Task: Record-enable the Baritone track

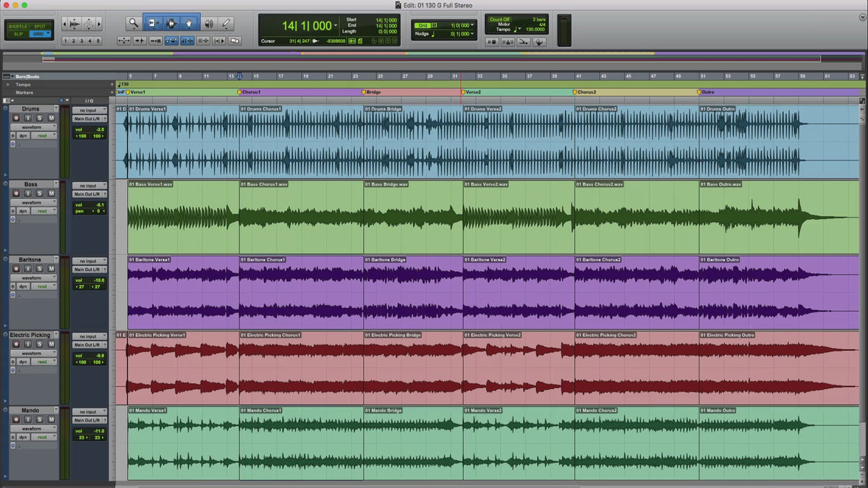Action: 17,268
